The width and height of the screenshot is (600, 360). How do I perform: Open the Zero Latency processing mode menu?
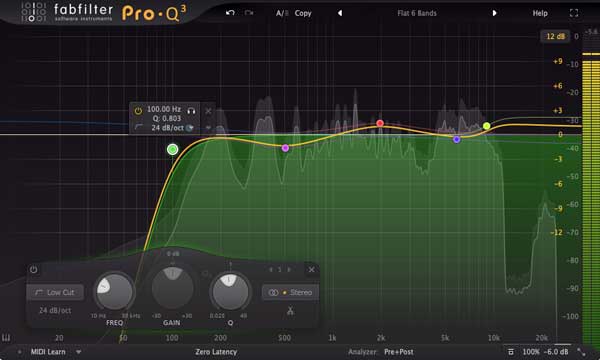point(216,352)
